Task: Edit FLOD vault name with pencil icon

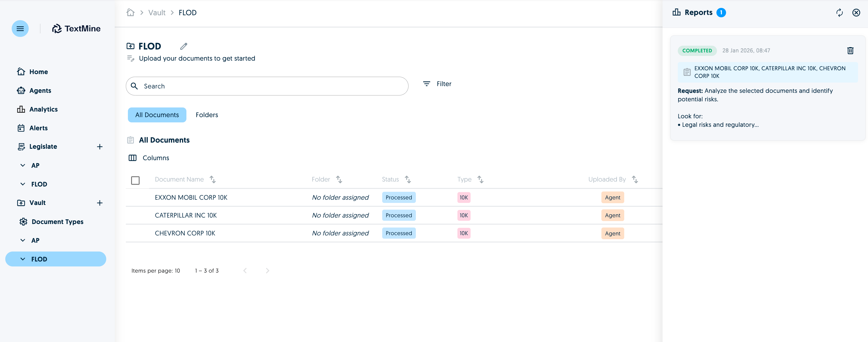Action: point(184,46)
